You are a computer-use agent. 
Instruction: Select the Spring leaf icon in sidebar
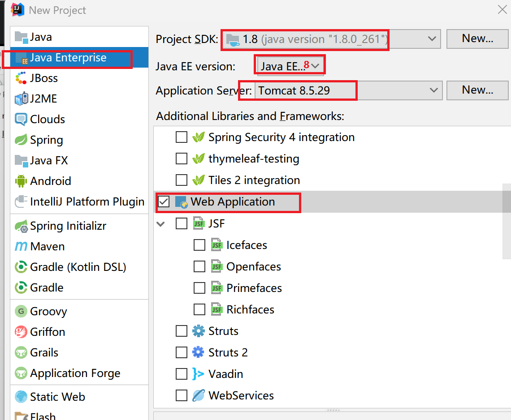(21, 140)
